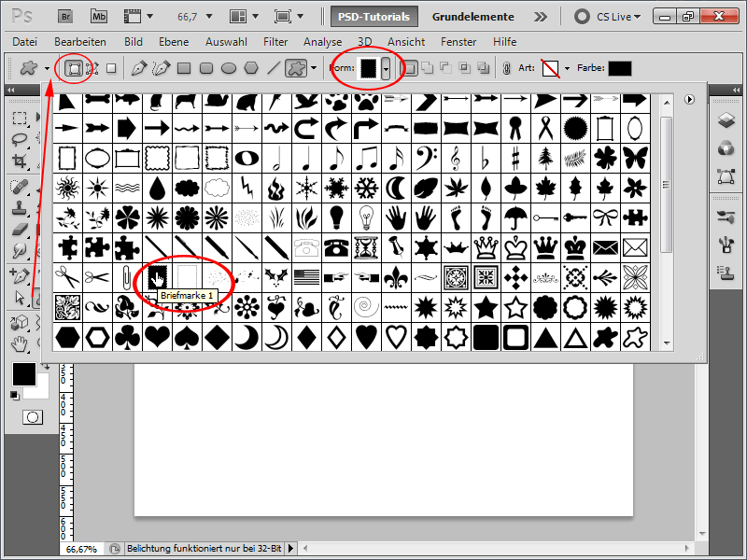Viewport: 747px width, 560px height.
Task: Select the umbrella shape
Action: [x=515, y=218]
